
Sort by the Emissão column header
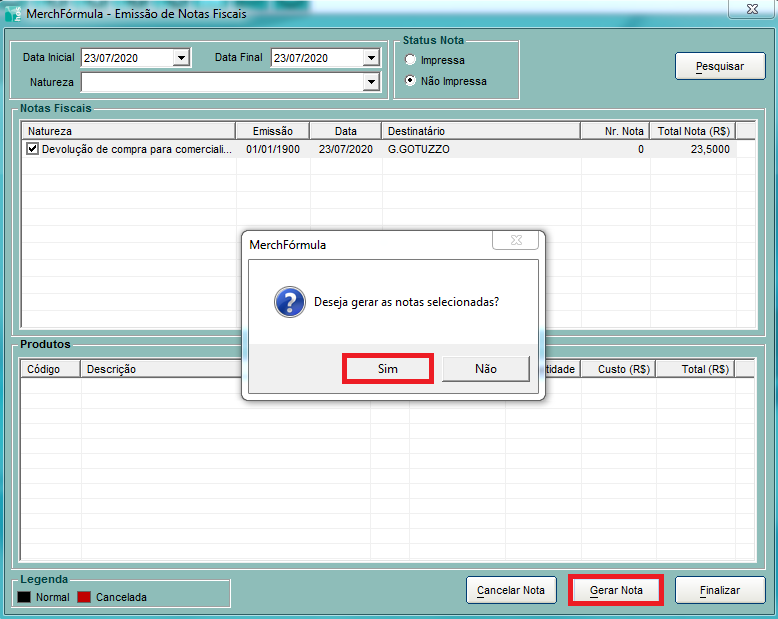click(272, 131)
